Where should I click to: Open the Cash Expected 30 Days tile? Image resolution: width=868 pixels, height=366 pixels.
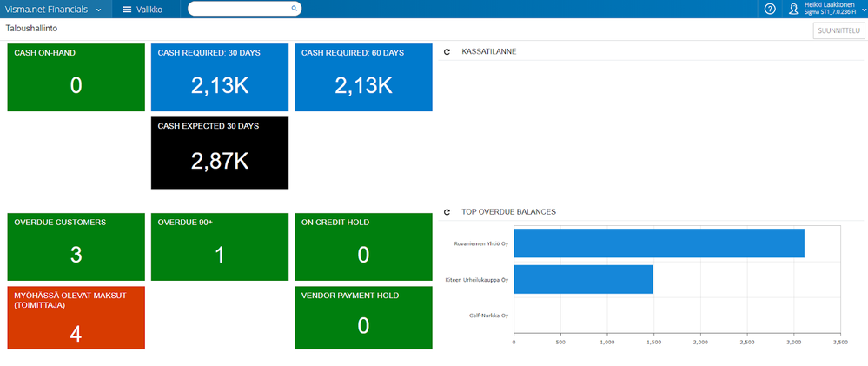(x=220, y=153)
